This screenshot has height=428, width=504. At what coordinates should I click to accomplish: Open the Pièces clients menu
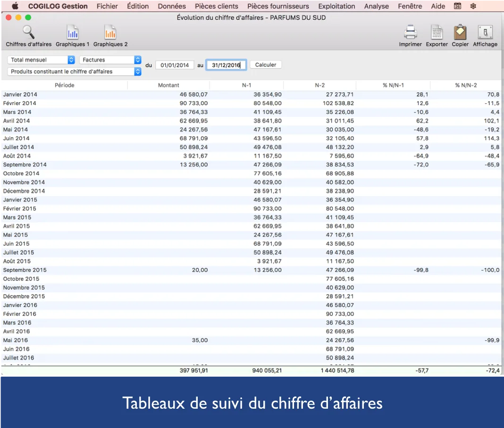216,6
